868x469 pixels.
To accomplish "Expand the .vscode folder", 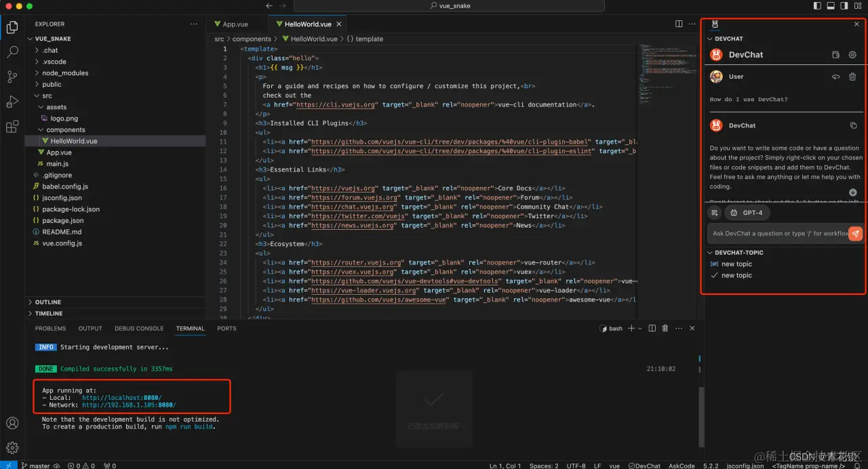I will (115, 62).
